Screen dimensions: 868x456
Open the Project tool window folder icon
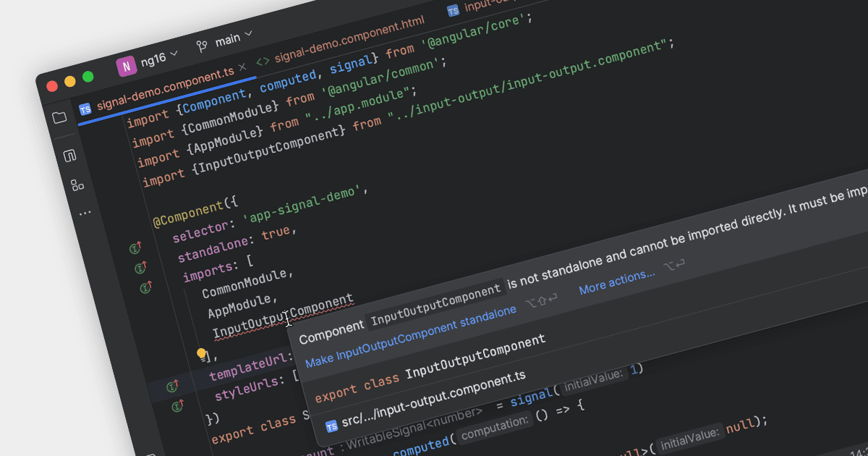tap(59, 117)
